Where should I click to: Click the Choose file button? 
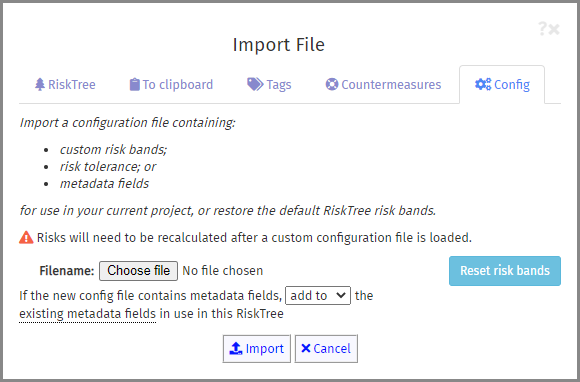(138, 271)
